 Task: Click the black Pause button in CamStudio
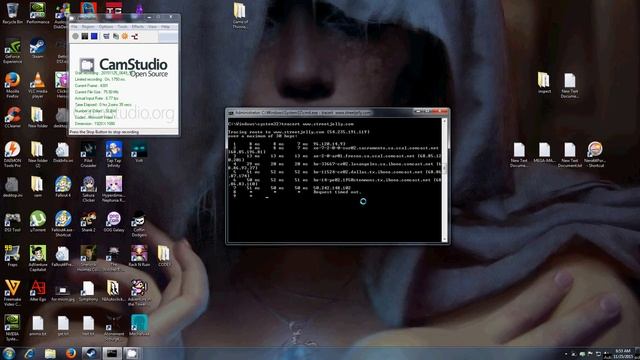(x=85, y=36)
